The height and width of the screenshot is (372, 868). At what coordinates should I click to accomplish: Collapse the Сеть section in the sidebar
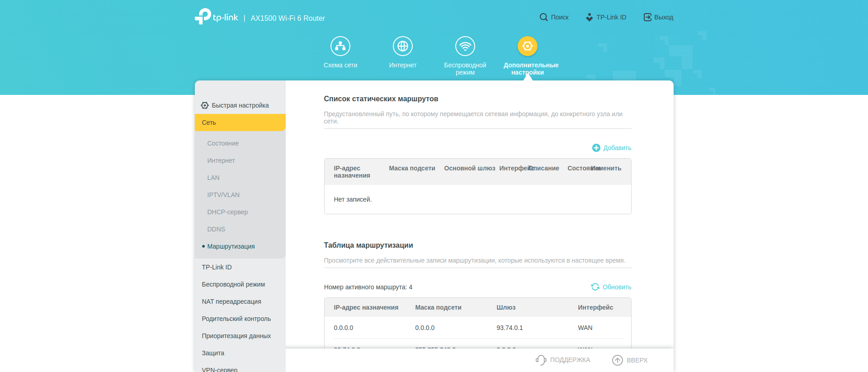[240, 122]
